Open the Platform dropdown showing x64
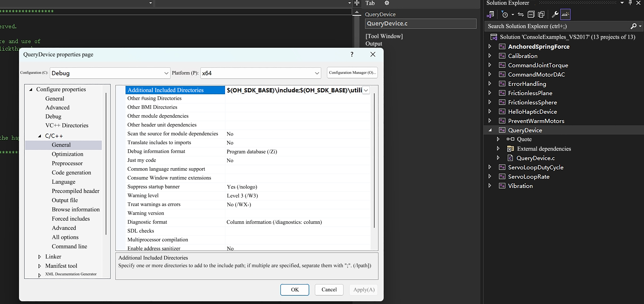 [260, 73]
